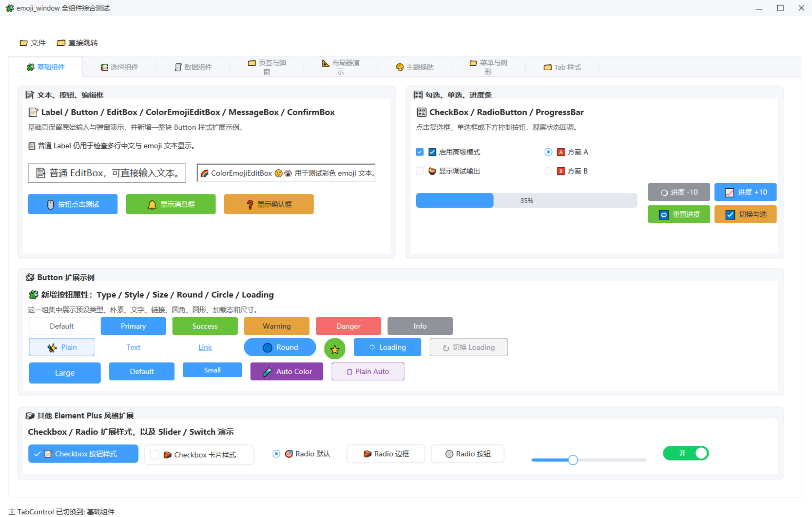Enable the 显示调试输出 checkbox

point(420,171)
